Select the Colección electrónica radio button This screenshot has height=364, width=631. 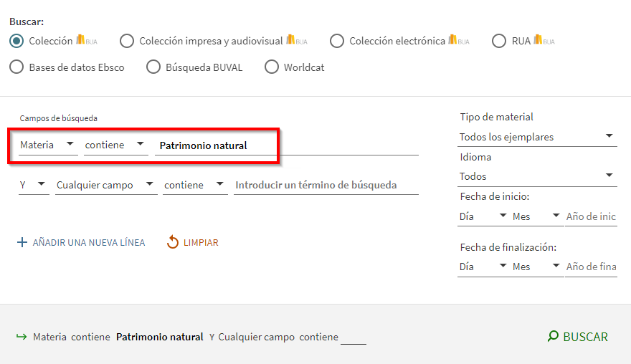tap(337, 41)
